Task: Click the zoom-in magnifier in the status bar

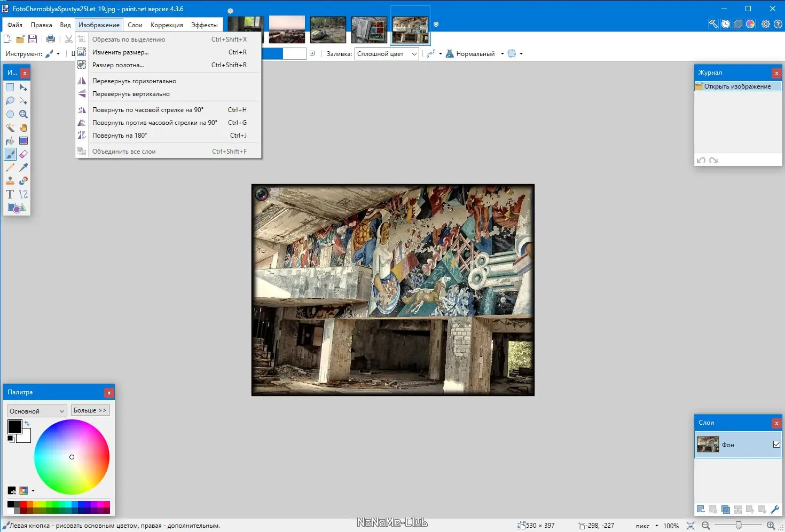Action: [771, 526]
